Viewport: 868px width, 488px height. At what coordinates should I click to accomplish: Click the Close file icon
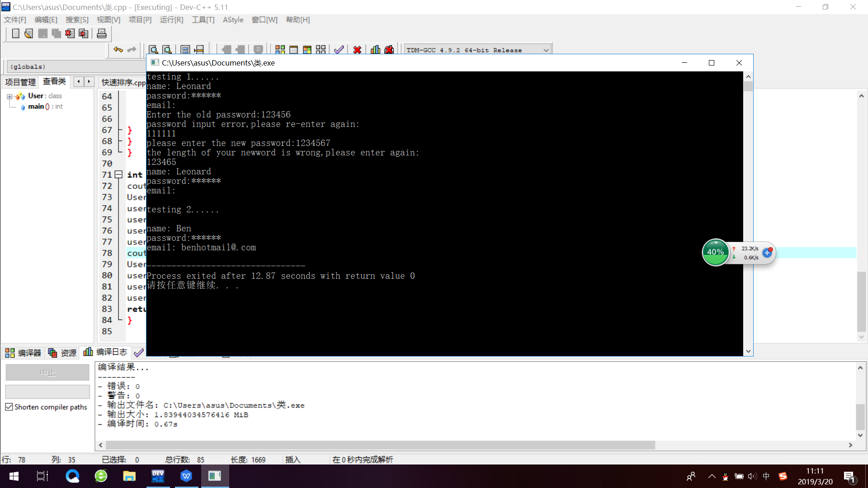click(x=70, y=33)
